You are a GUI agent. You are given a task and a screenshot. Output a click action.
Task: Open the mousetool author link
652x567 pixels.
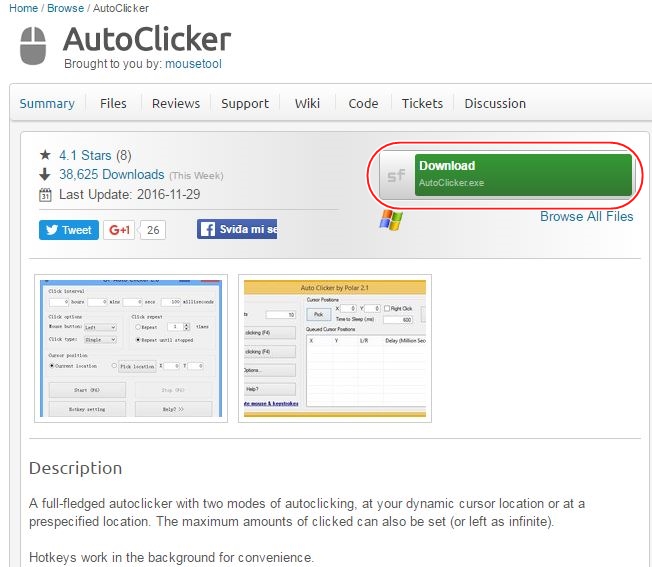193,64
